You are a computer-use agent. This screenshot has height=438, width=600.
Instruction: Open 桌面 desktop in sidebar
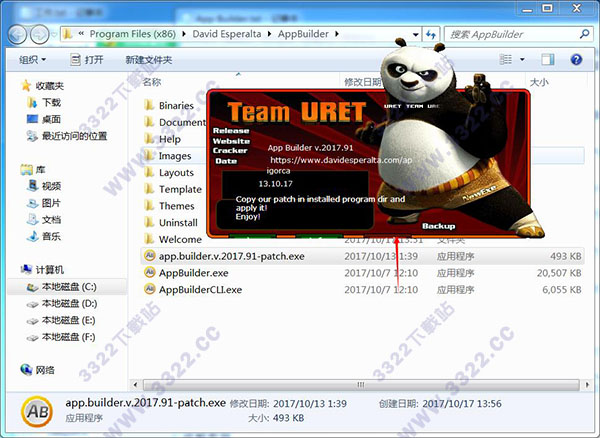click(x=44, y=119)
